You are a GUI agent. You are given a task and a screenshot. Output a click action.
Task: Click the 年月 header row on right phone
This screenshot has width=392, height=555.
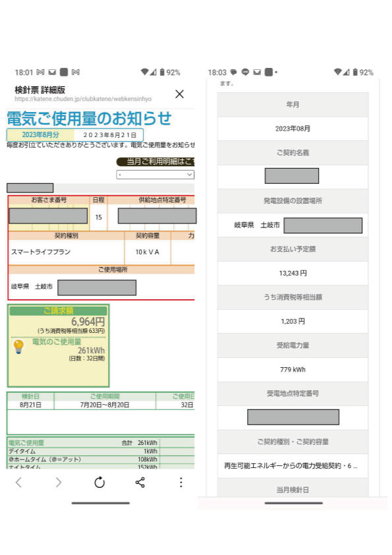tap(293, 105)
